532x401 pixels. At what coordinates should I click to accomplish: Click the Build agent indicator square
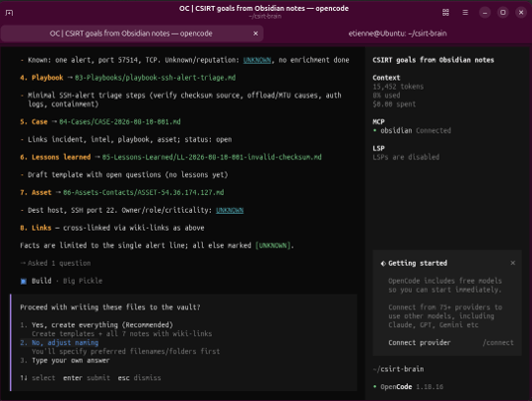tap(24, 282)
